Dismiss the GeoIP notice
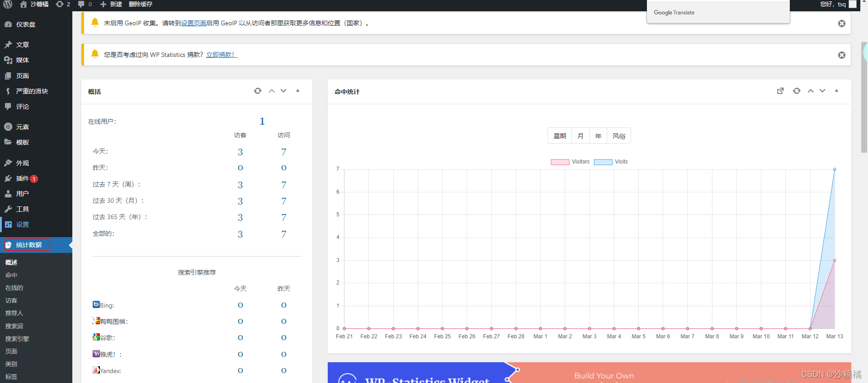This screenshot has width=868, height=383. 842,23
